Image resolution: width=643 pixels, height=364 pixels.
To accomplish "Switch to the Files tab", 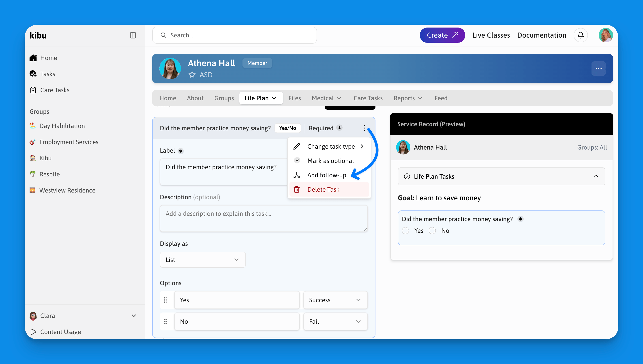I will (x=294, y=98).
